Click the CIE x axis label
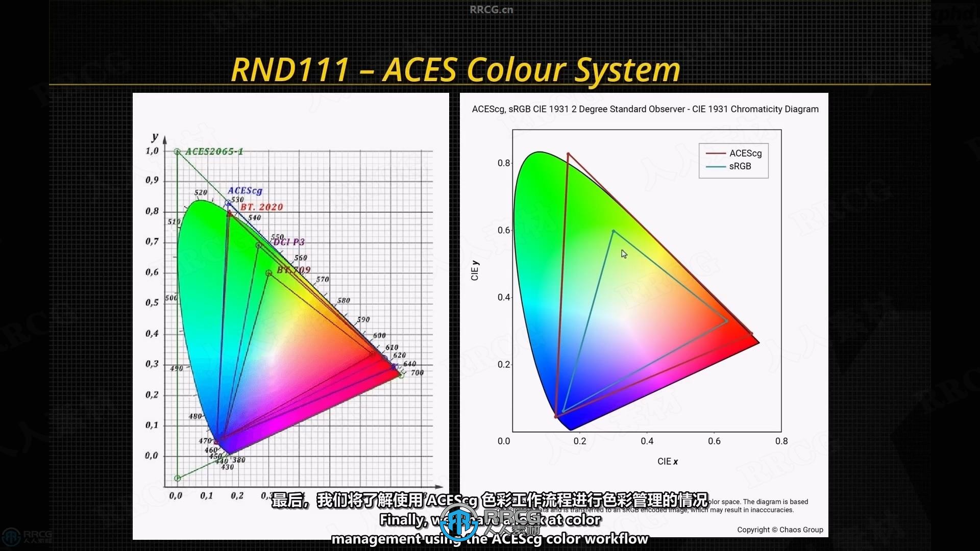980x551 pixels. 668,461
